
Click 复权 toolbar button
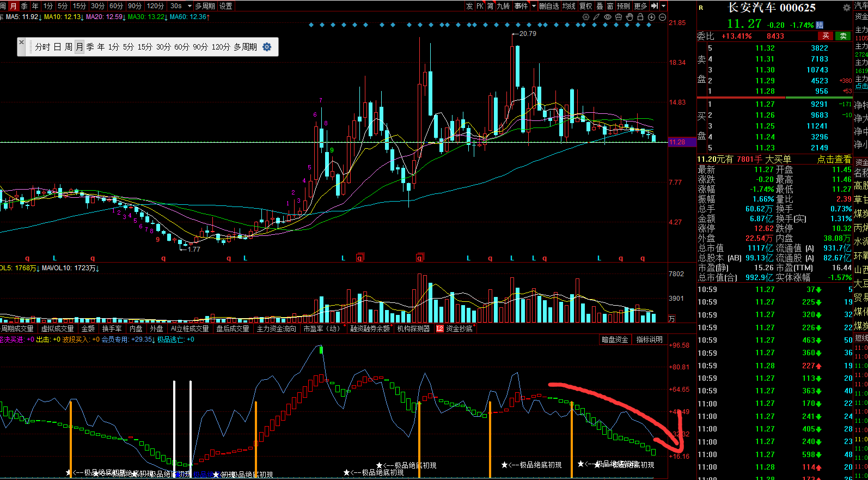click(x=585, y=6)
